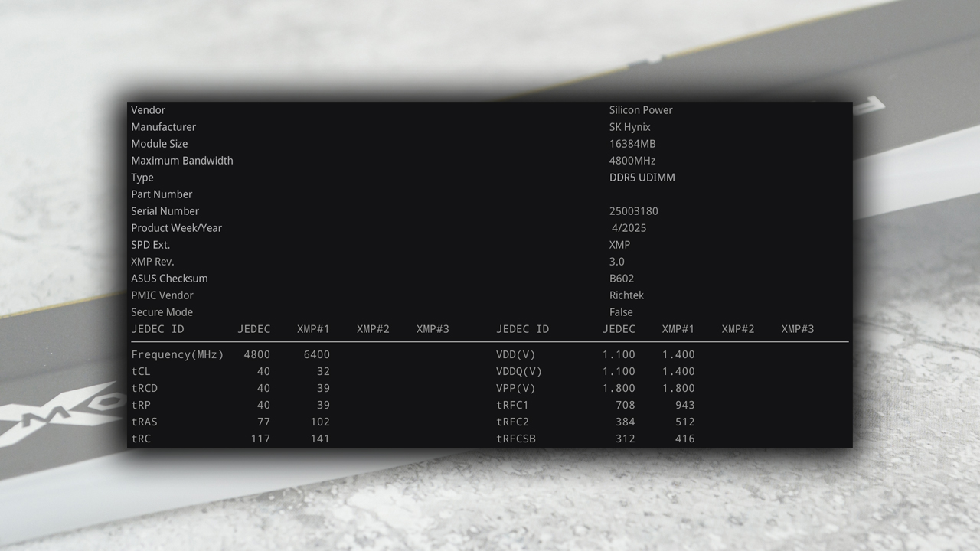Select the Maximum Bandwidth label
The width and height of the screenshot is (980, 551).
(x=182, y=161)
